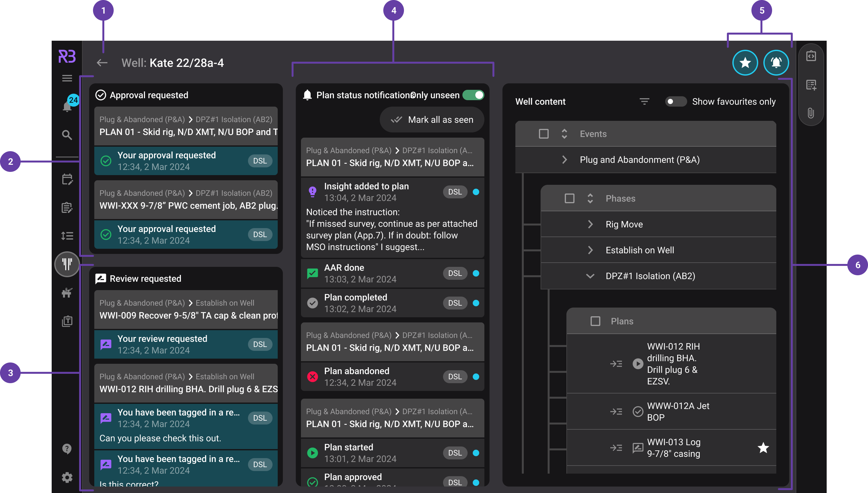
Task: Expand the Rig Move phase
Action: point(591,224)
